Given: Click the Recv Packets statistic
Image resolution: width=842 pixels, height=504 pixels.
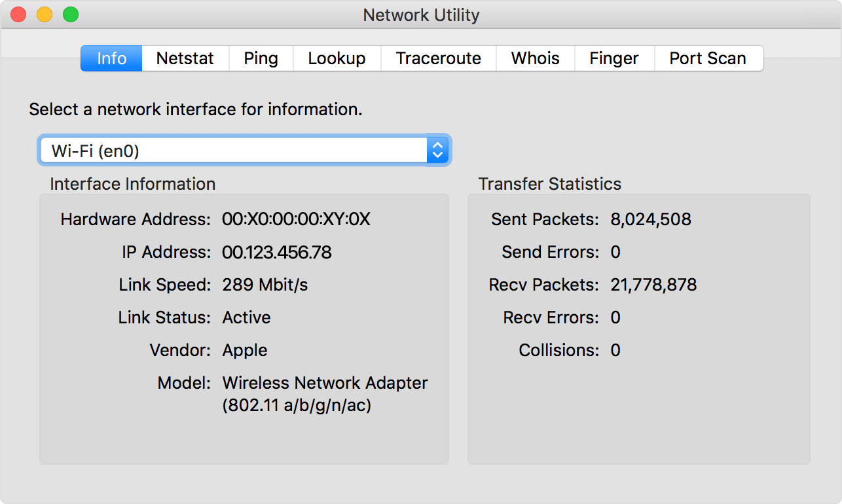Looking at the screenshot, I should 653,285.
